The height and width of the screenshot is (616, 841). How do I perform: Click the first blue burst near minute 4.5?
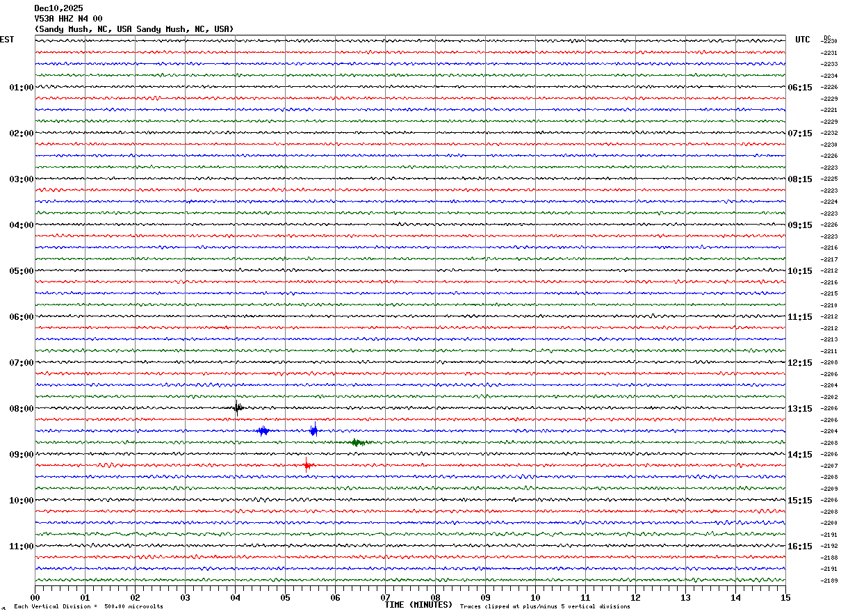(x=263, y=431)
